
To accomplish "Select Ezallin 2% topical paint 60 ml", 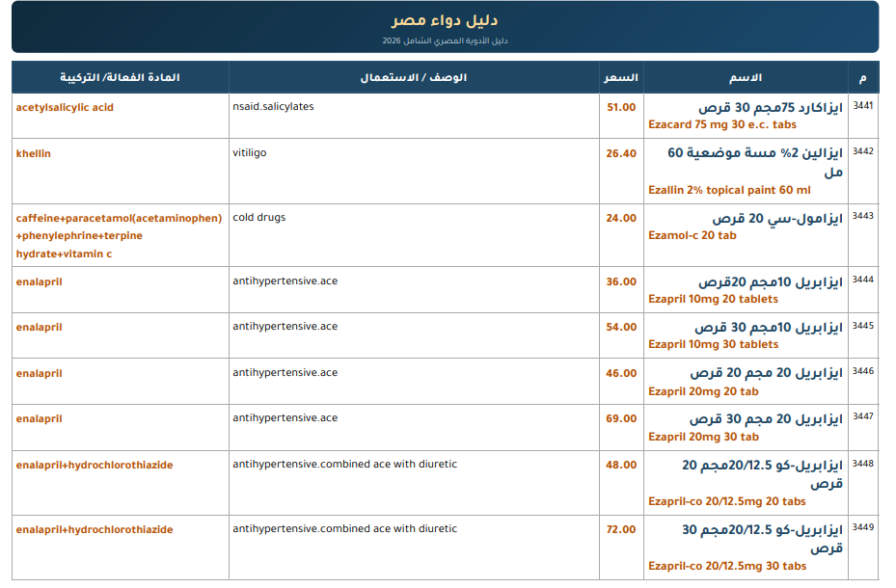I will coord(729,190).
